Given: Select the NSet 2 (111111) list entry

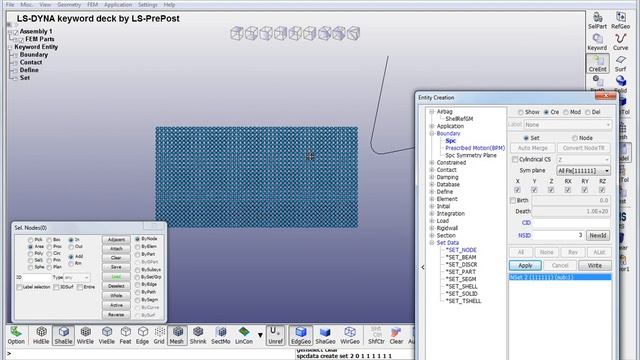Looking at the screenshot, I should click(560, 277).
